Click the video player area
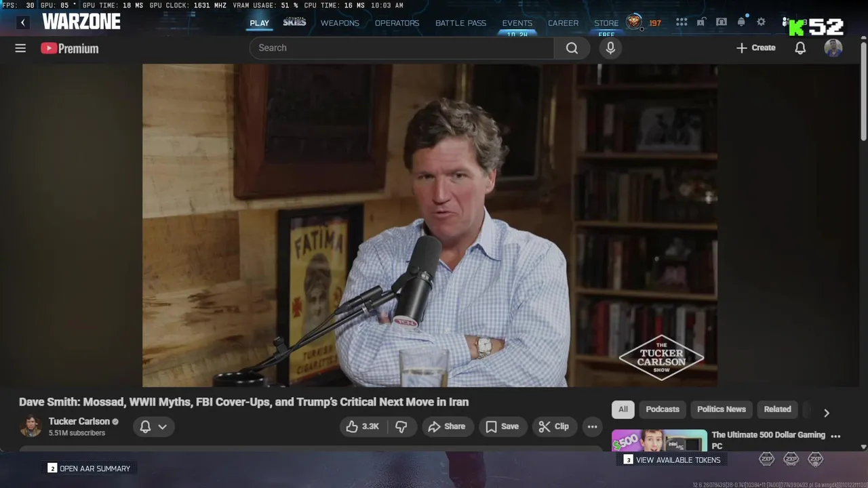Image resolution: width=868 pixels, height=488 pixels. (x=430, y=226)
